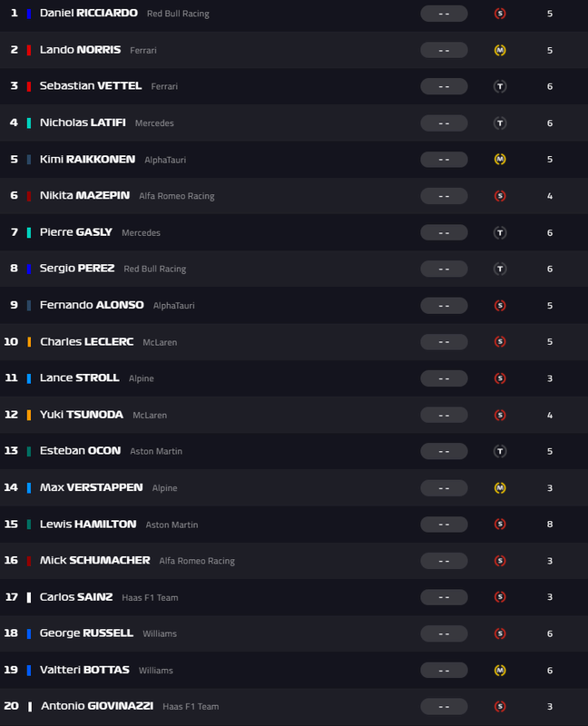
Task: Open Lando Norris driver name link
Action: (x=80, y=50)
